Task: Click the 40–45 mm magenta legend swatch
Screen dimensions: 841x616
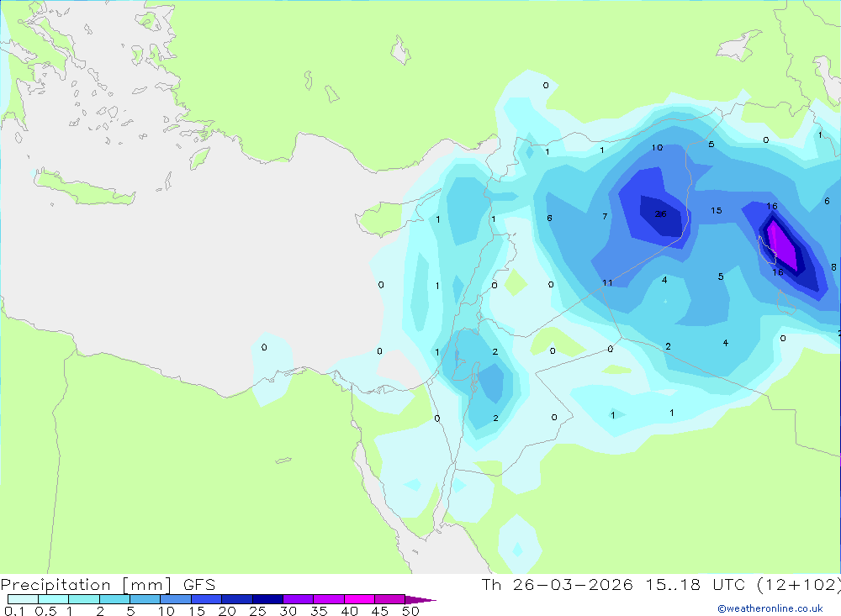Action: point(359,599)
